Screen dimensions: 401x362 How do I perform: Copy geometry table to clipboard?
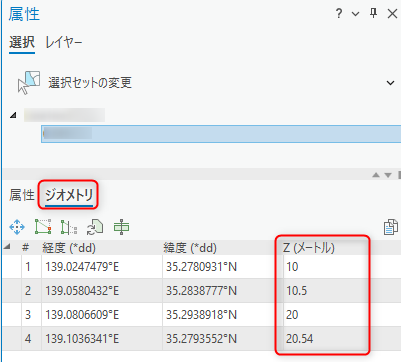(391, 227)
